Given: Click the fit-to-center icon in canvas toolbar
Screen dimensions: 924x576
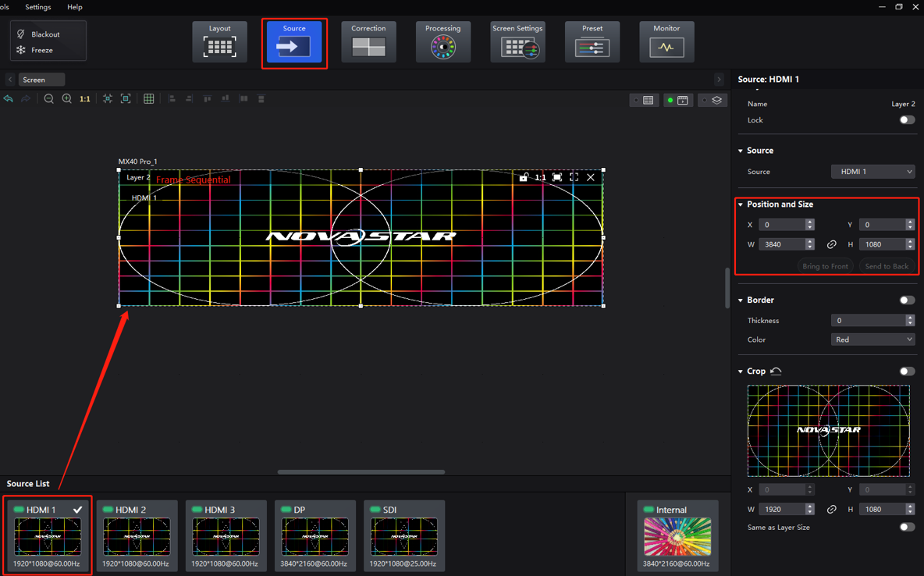Looking at the screenshot, I should [107, 98].
